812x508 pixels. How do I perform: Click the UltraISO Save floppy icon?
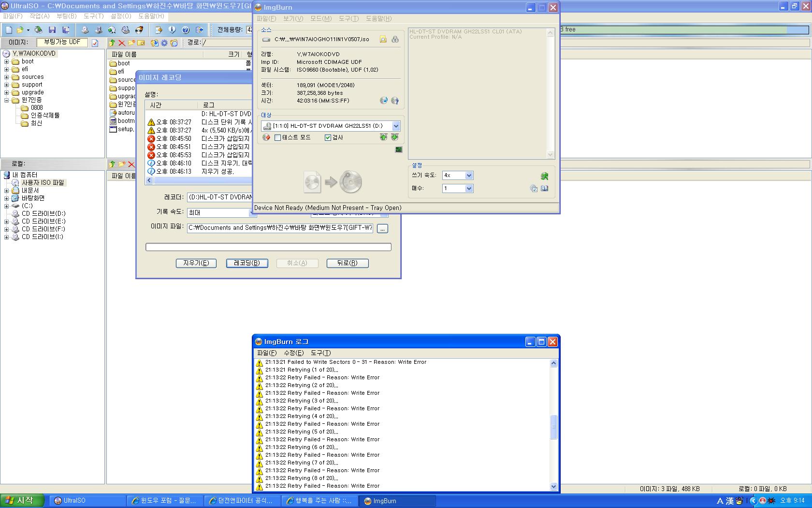(52, 30)
